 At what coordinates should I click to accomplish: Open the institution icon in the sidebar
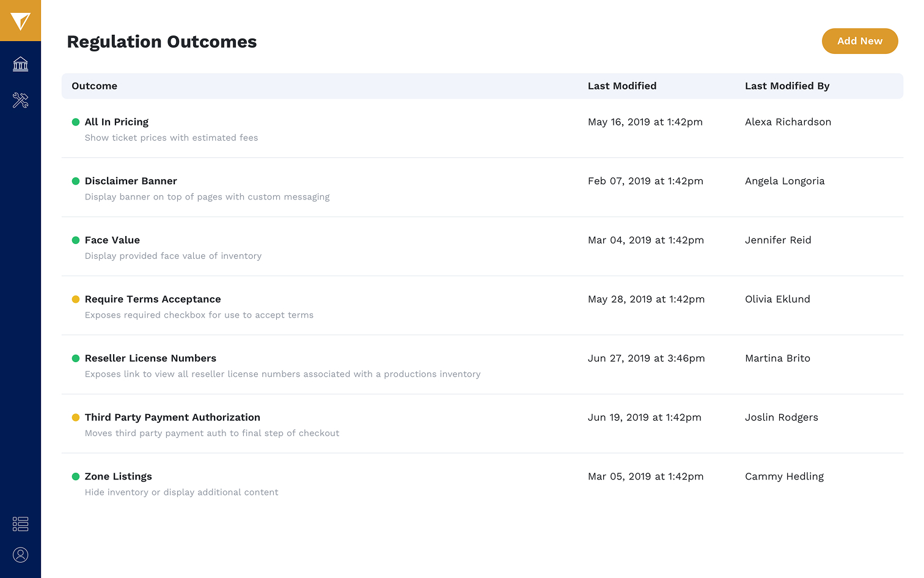pos(20,64)
